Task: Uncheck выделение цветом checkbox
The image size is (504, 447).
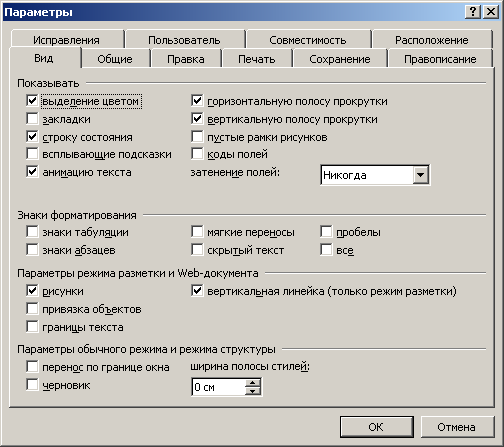Action: (32, 100)
